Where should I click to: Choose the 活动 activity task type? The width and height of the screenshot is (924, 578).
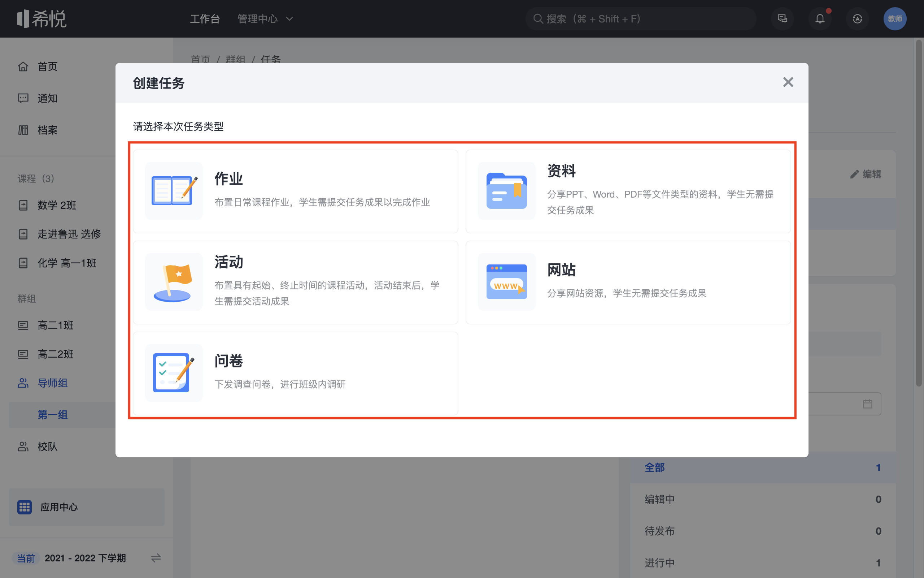(296, 282)
